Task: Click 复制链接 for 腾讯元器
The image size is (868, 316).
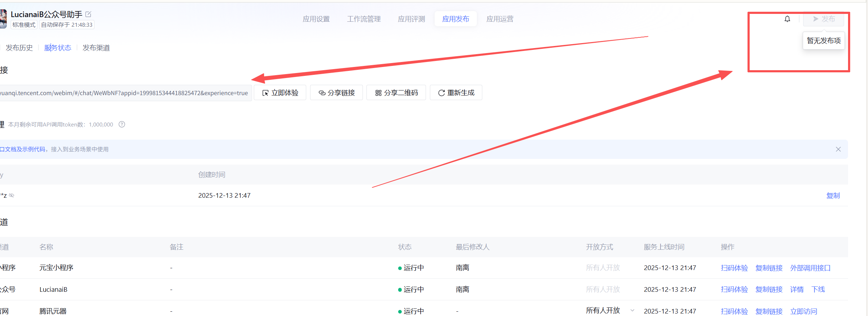Action: point(769,311)
